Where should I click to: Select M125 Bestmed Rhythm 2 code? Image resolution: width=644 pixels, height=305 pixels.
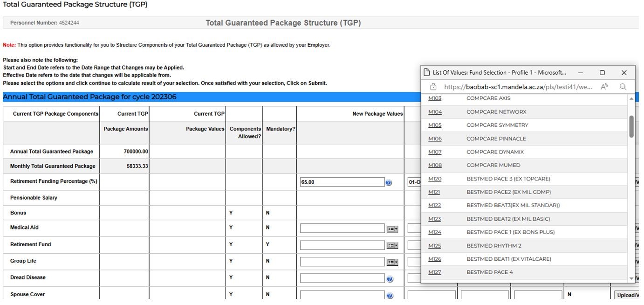(x=435, y=246)
